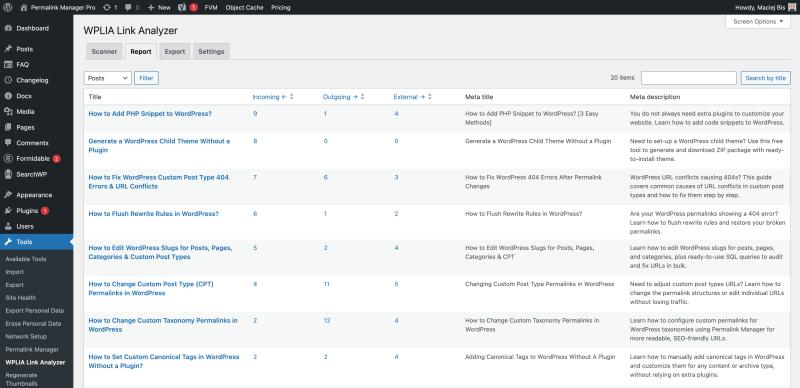Open the Media sidebar icon

point(8,112)
